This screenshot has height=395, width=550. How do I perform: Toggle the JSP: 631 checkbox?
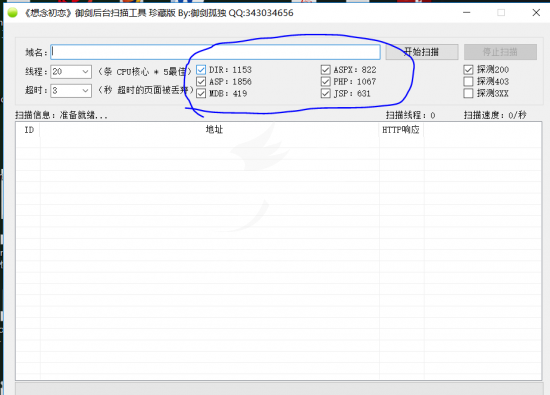pos(326,94)
